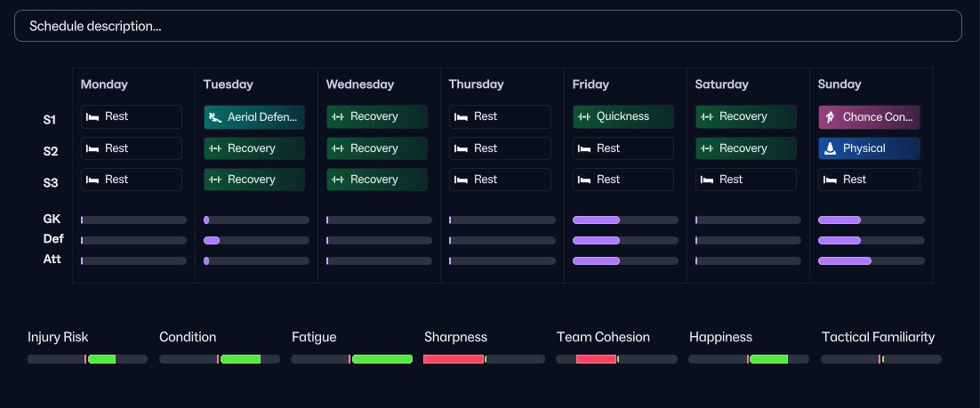The image size is (980, 408).
Task: Click the bed icon in Sunday S3
Action: (x=830, y=180)
